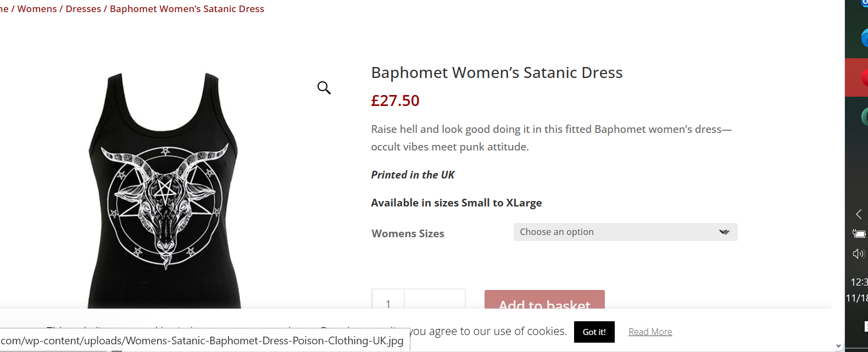Click the green taskbar app icon

tap(864, 116)
